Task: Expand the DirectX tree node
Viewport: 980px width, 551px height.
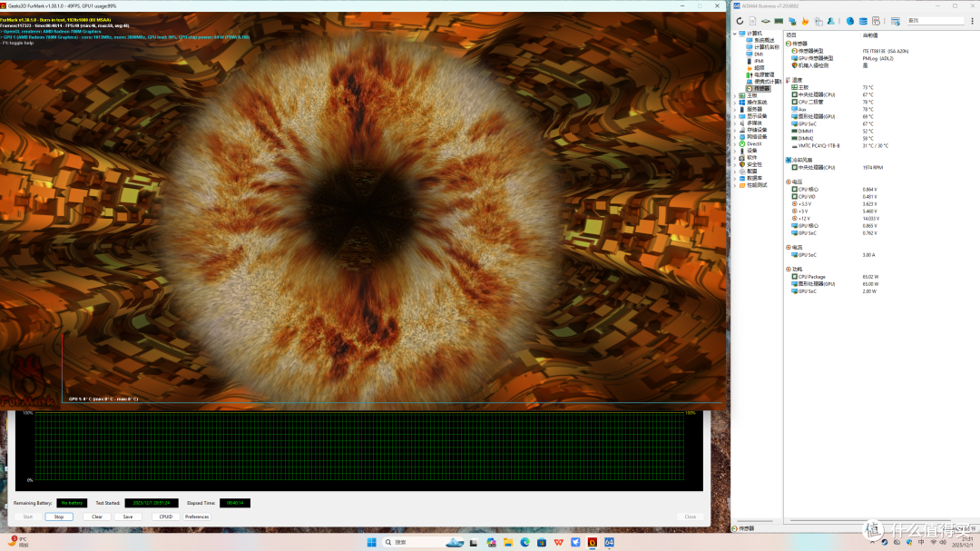Action: pos(735,143)
